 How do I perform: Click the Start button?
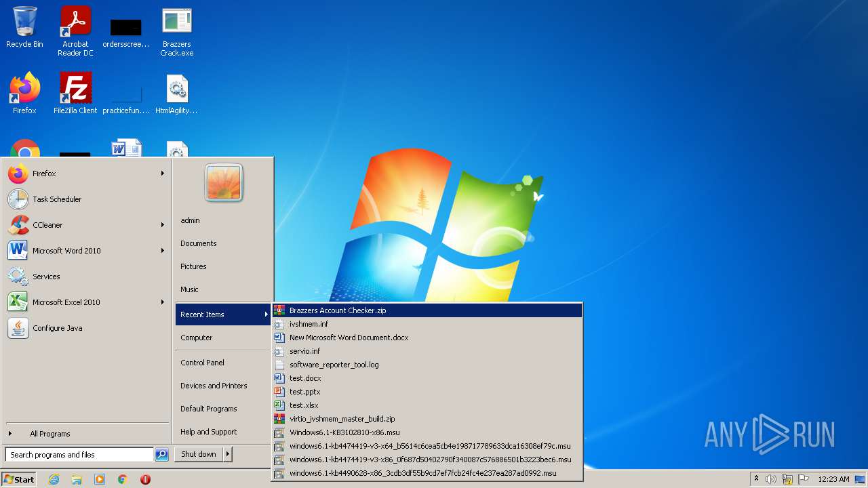tap(19, 479)
